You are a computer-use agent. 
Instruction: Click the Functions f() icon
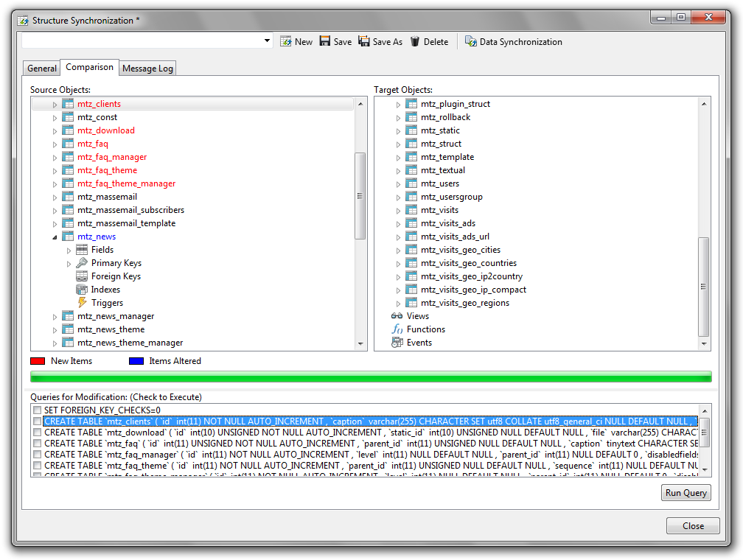click(x=397, y=329)
